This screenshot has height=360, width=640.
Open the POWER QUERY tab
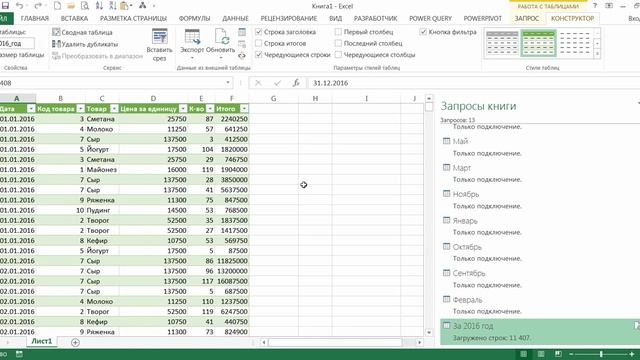click(430, 18)
